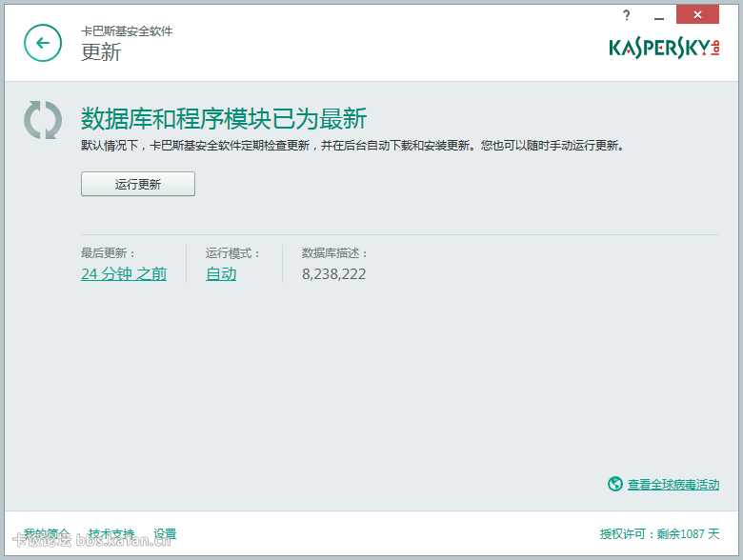Screen dimensions: 743x560
Task: Click the 卡巴斯基安全软件 product name text
Action: pos(127,31)
